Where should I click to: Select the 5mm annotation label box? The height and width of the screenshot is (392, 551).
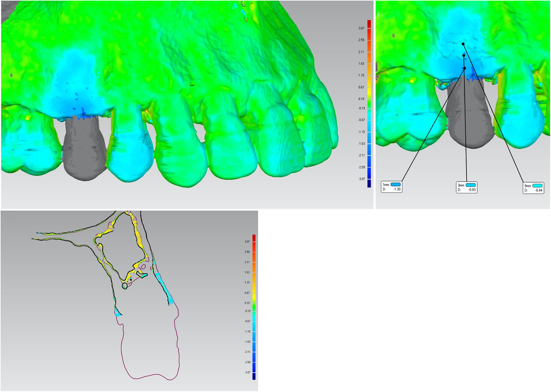(533, 188)
